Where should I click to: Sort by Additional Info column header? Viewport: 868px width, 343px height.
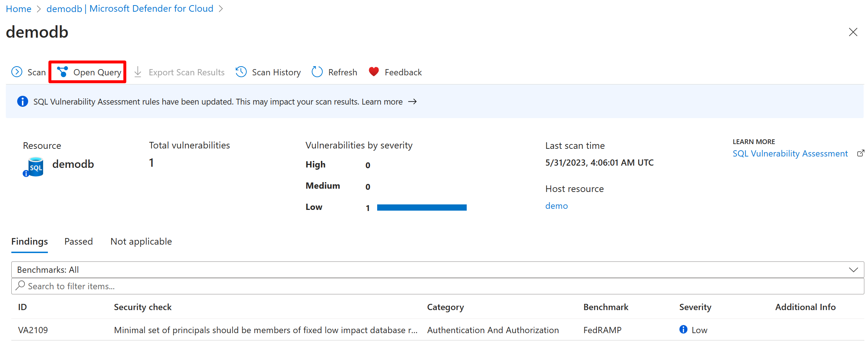pyautogui.click(x=805, y=307)
